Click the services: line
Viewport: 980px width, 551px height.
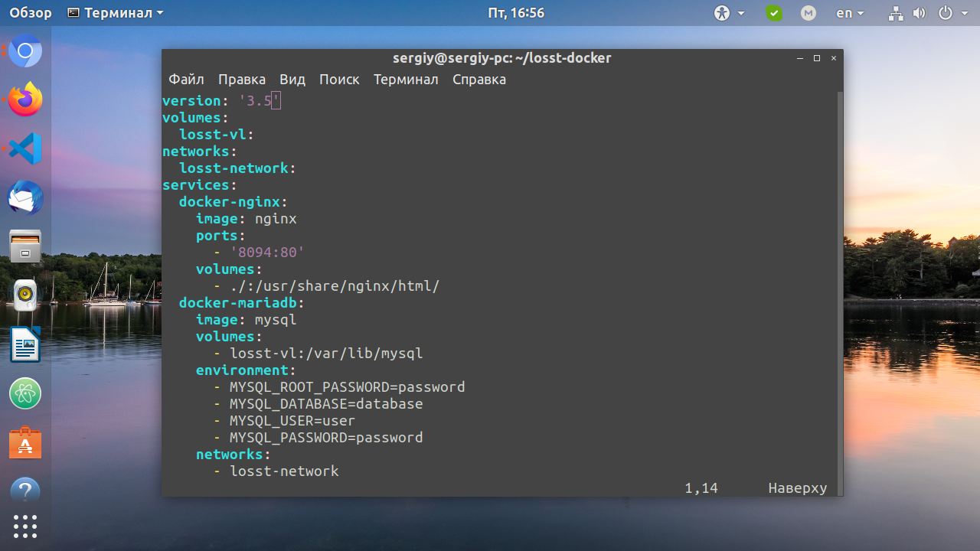tap(200, 185)
